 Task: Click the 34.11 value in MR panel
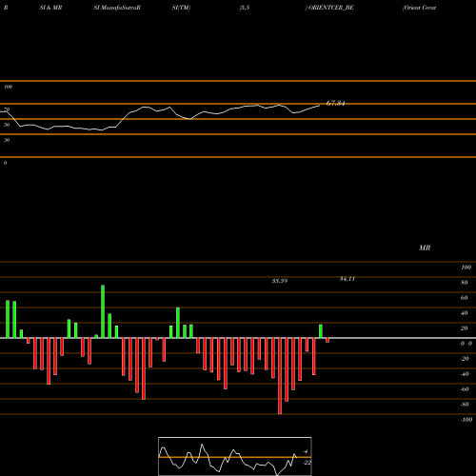pyautogui.click(x=347, y=279)
